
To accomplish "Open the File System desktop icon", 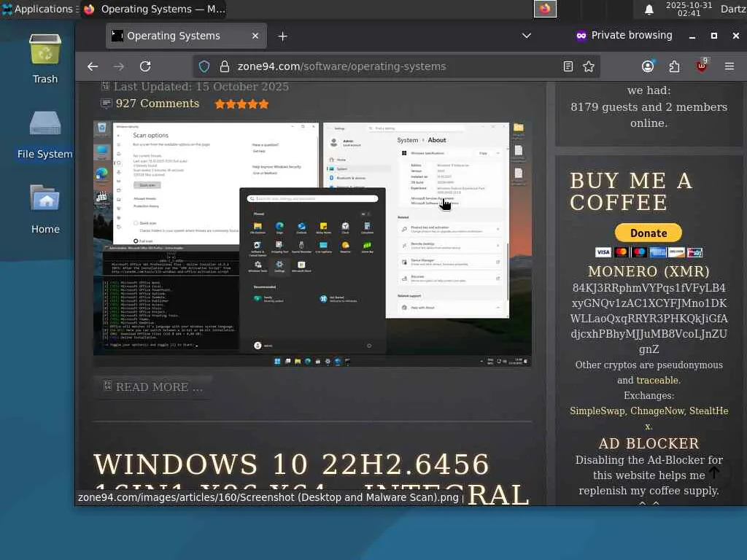I will pyautogui.click(x=45, y=134).
